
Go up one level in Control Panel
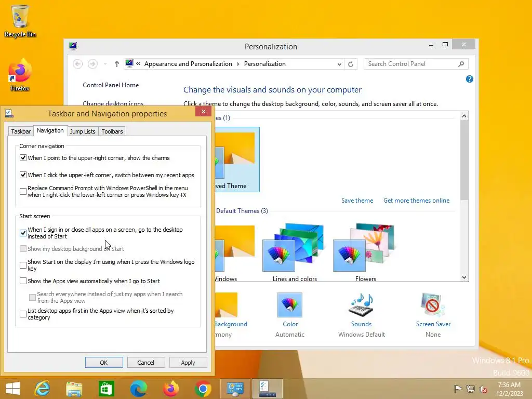point(117,64)
